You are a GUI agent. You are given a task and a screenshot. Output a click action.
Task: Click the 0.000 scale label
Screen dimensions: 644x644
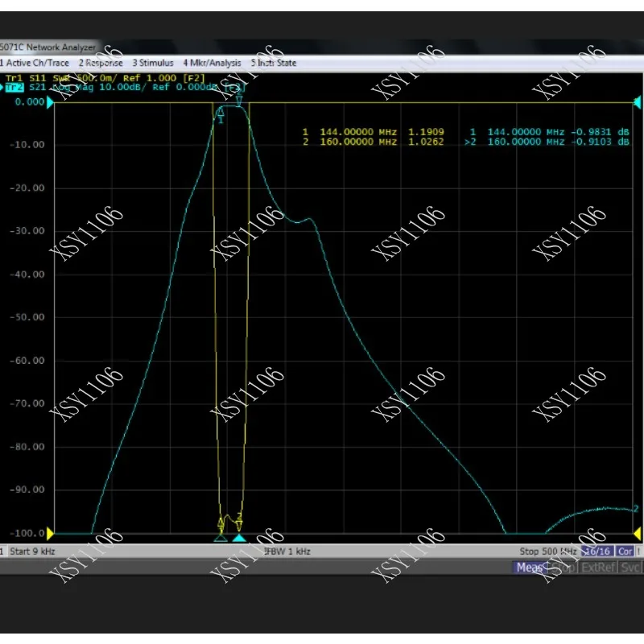pyautogui.click(x=30, y=102)
